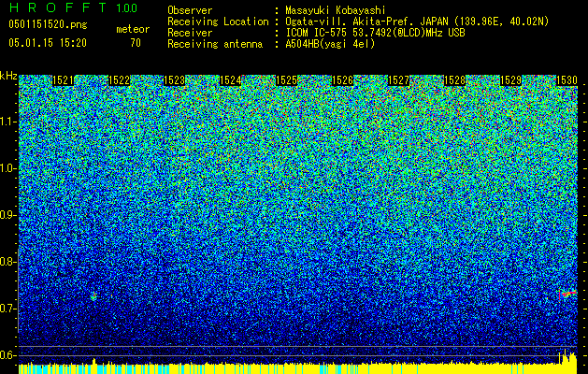Click the meteor label
This screenshot has width=588, height=374.
[x=133, y=29]
